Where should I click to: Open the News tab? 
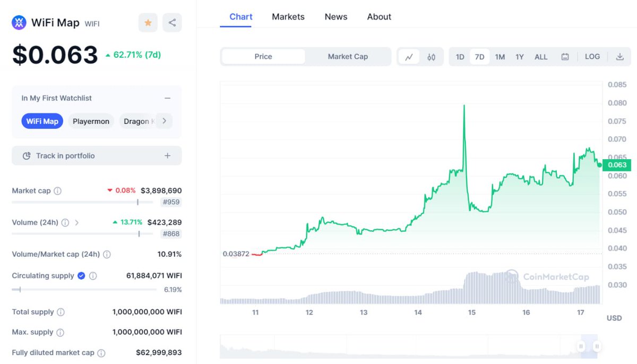335,16
